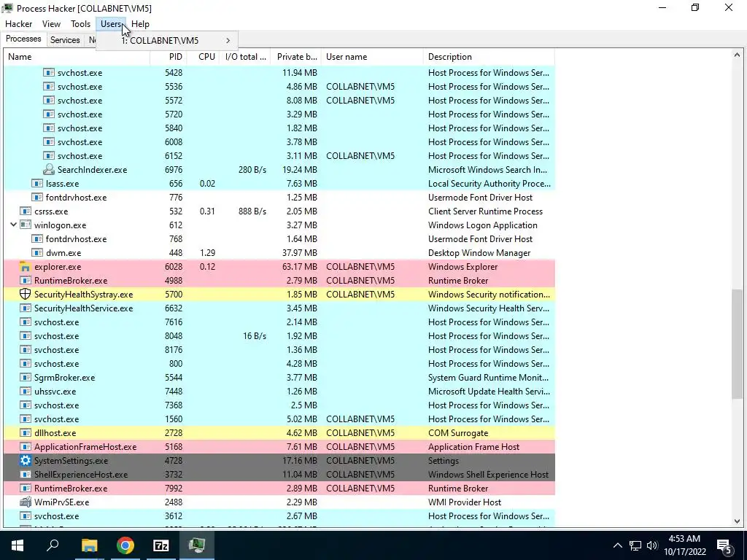
Task: Click the SecurityHealthService.exe icon
Action: coord(26,308)
